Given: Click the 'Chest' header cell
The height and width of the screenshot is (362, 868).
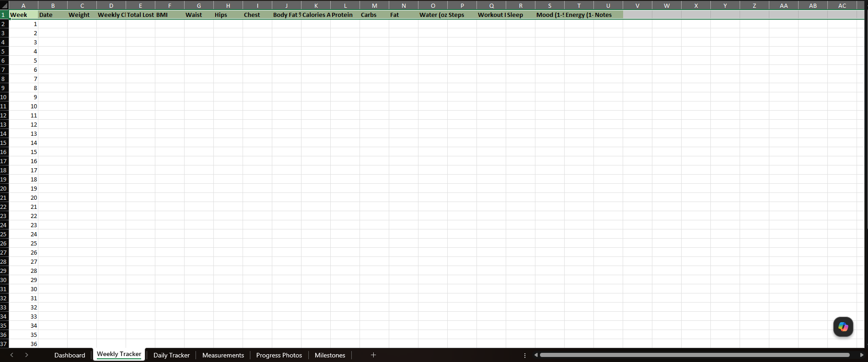Looking at the screenshot, I should pos(257,15).
